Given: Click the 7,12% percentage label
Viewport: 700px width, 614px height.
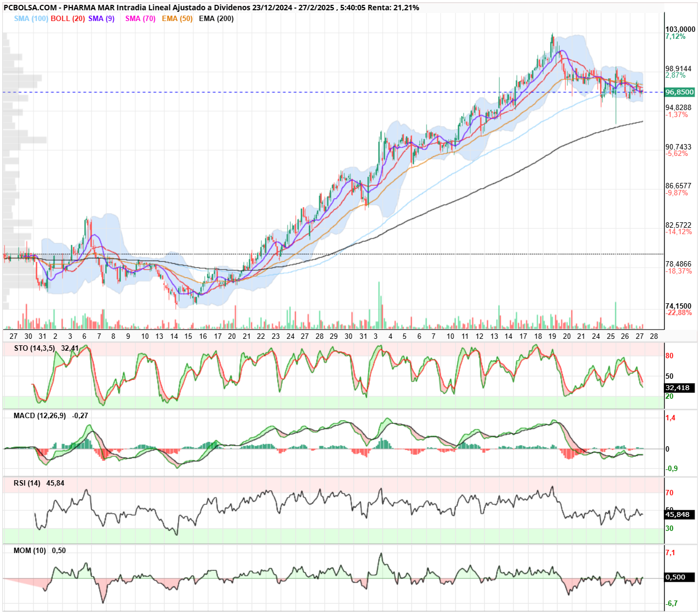Looking at the screenshot, I should click(675, 36).
